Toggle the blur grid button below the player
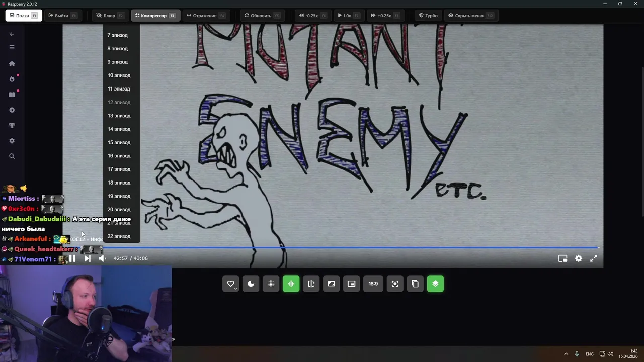 point(271,284)
